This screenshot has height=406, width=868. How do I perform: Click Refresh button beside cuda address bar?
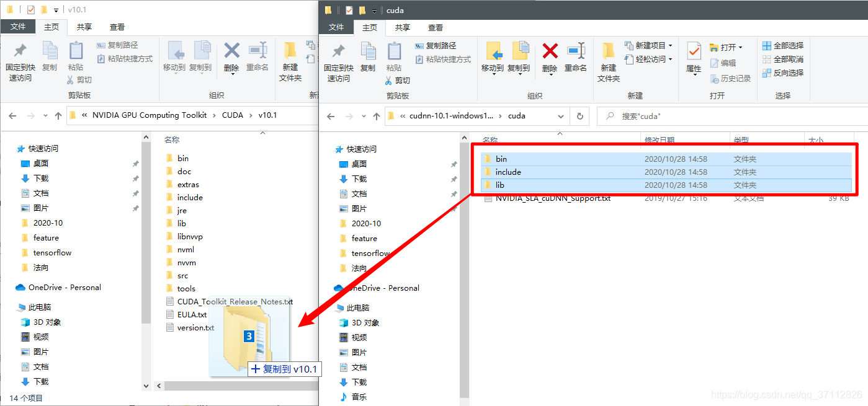pyautogui.click(x=580, y=116)
